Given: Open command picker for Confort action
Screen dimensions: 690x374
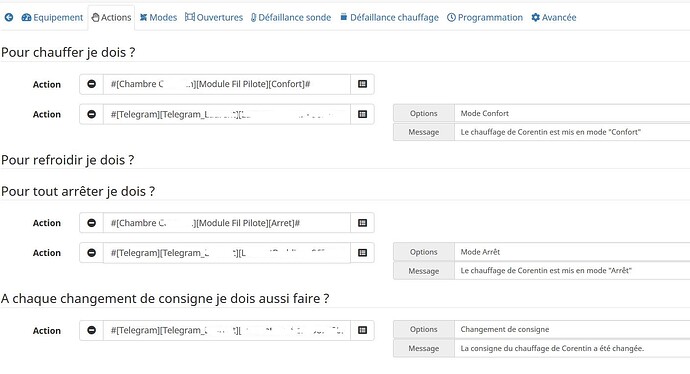Looking at the screenshot, I should (x=362, y=84).
